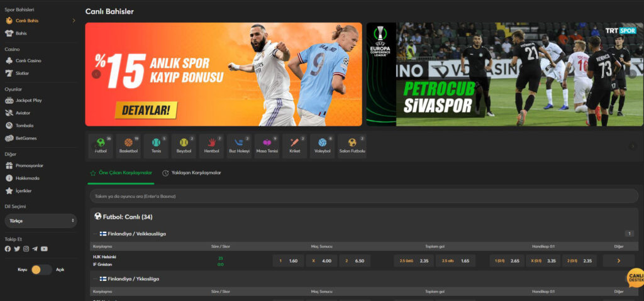Screen dimensions: 644x301
Task: Click the Futbol: Canlı (34) heading
Action: coord(123,216)
